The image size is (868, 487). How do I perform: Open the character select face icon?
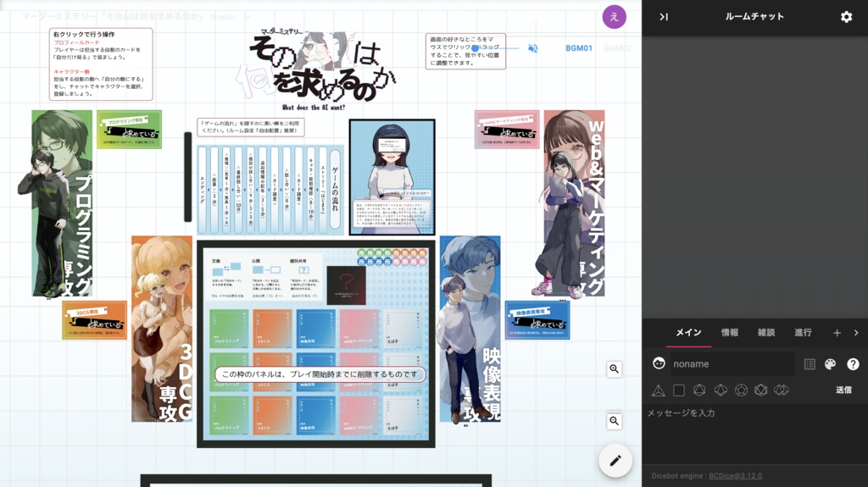[x=658, y=363]
